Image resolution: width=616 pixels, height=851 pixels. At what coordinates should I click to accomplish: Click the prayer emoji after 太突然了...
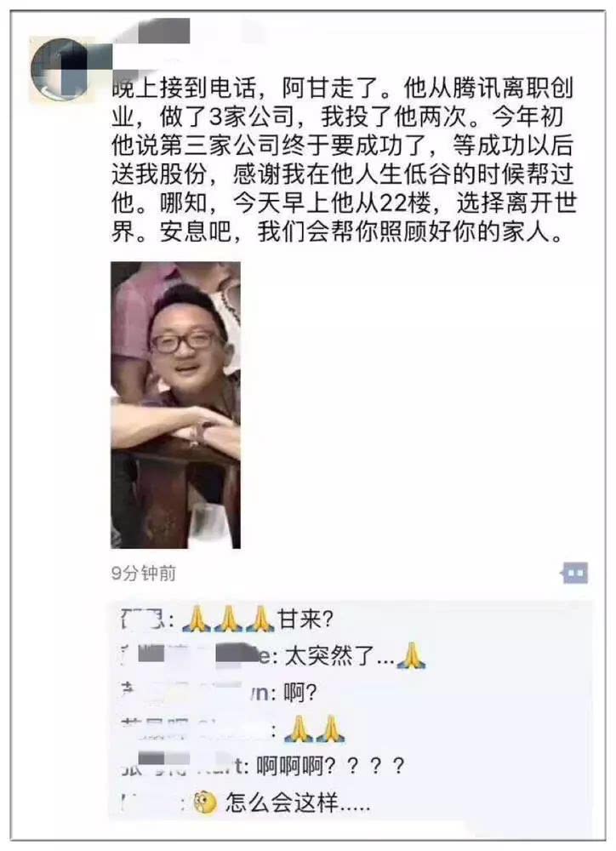pyautogui.click(x=411, y=655)
